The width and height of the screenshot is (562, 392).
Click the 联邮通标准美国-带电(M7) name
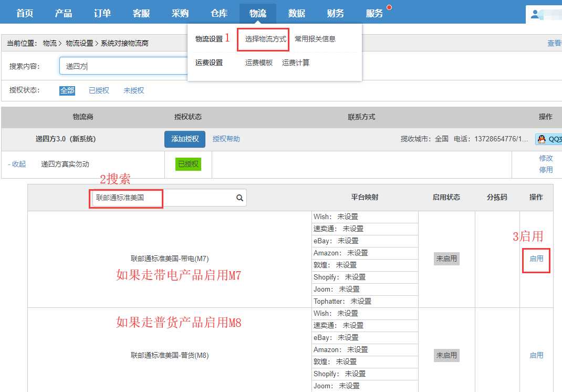[170, 259]
